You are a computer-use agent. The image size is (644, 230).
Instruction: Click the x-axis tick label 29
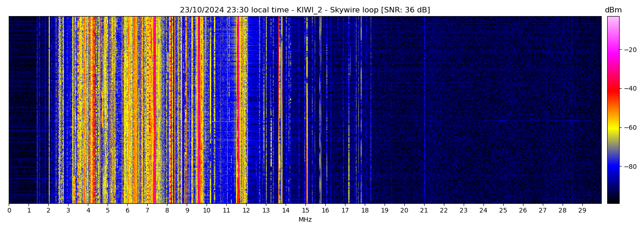pos(582,210)
